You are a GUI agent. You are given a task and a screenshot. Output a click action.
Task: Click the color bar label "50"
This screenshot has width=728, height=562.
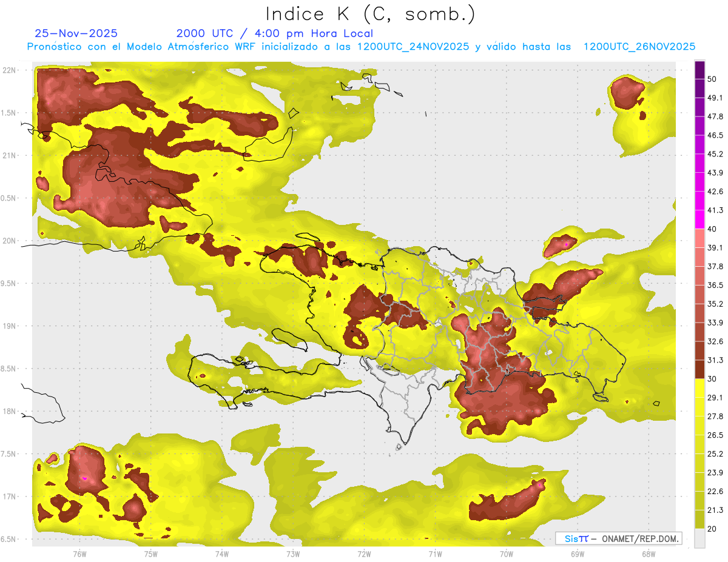point(712,79)
